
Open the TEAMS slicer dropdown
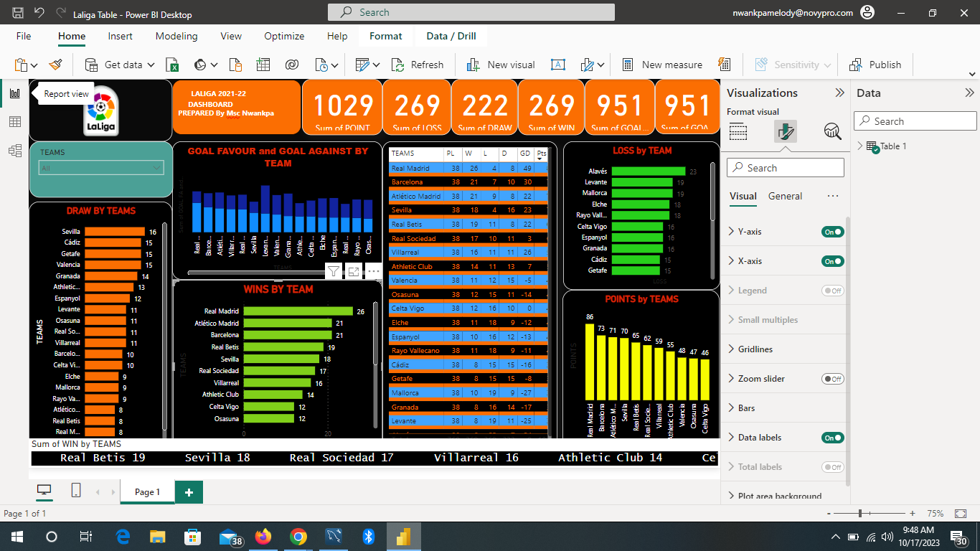click(x=101, y=168)
